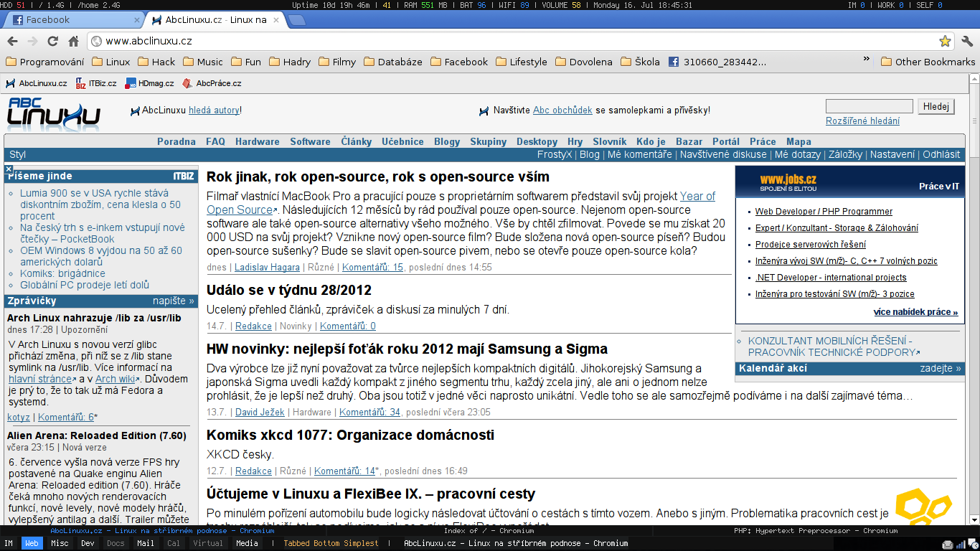Open the Filmy bookmark folder
The image size is (980, 551).
[x=337, y=62]
